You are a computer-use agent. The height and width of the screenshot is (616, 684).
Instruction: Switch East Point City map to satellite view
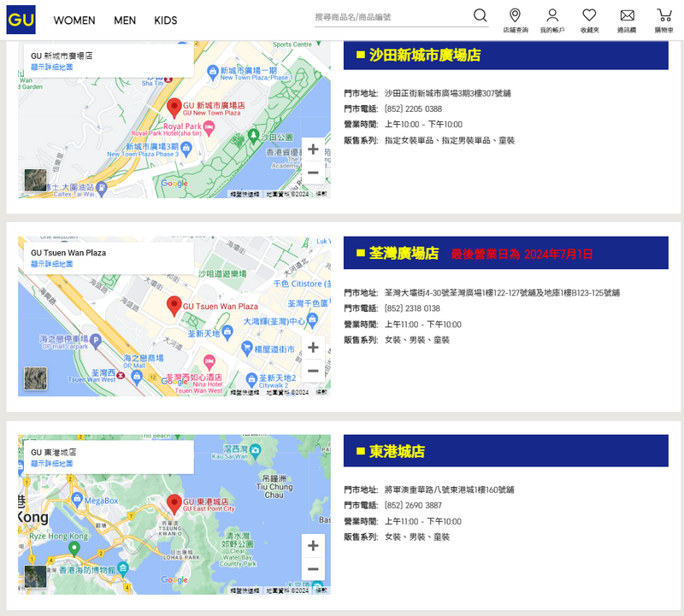(x=35, y=577)
